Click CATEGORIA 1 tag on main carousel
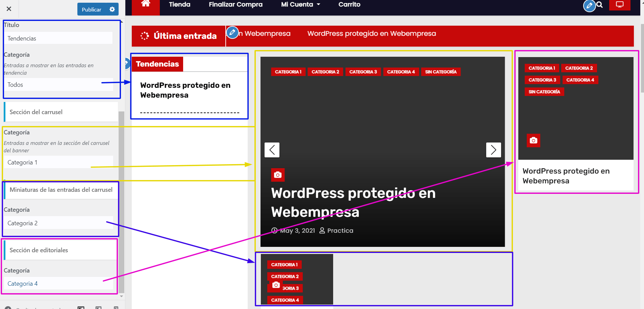This screenshot has height=309, width=644. (288, 72)
